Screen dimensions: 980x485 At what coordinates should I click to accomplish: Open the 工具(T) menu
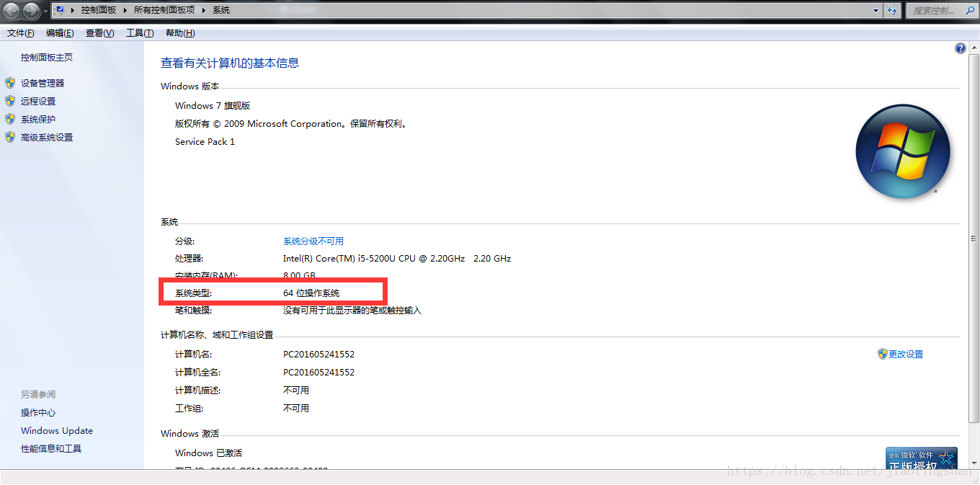(140, 33)
